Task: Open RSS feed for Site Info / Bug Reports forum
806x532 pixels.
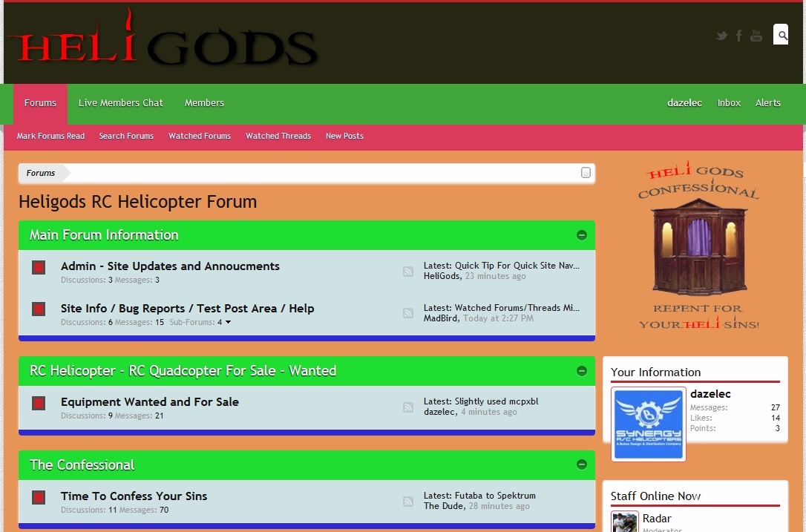Action: coord(408,313)
